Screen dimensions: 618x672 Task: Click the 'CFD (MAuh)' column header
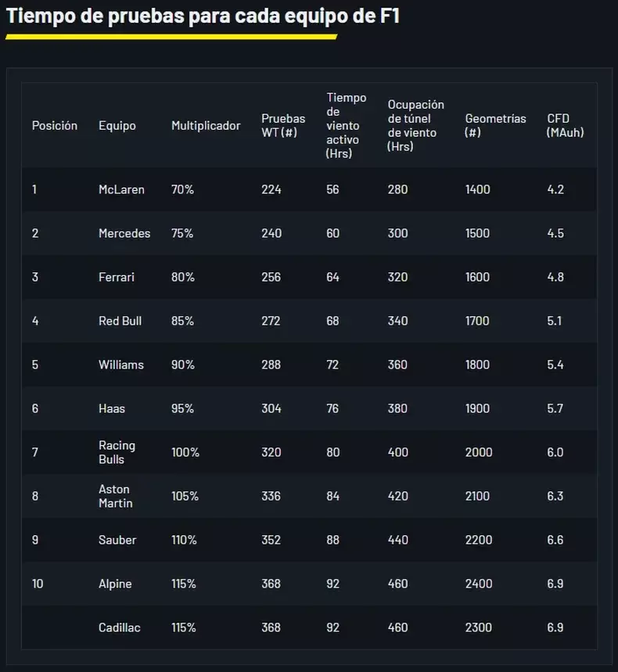coord(565,125)
